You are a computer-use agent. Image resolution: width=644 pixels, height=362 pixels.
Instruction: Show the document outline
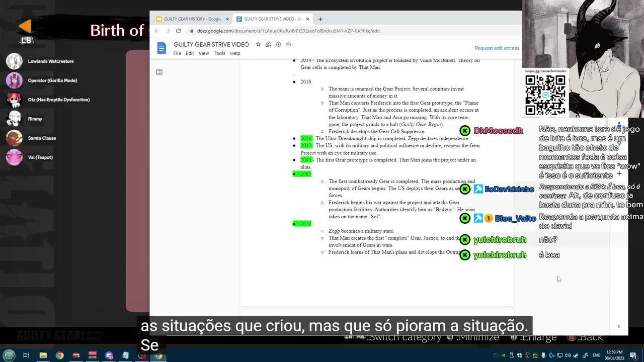tap(159, 72)
